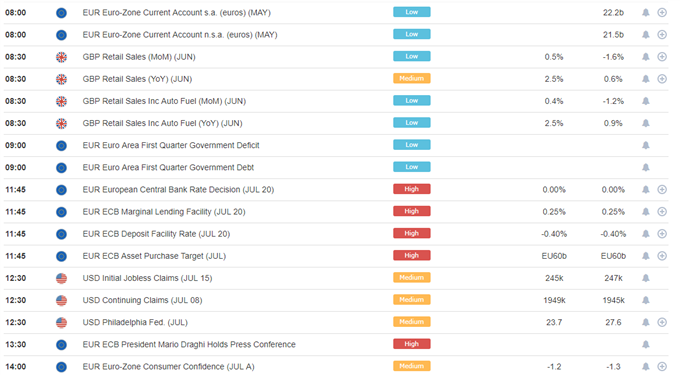The image size is (680, 375).
Task: Click the Medium badge for GBP Retail Sales (YoY)
Action: (412, 78)
